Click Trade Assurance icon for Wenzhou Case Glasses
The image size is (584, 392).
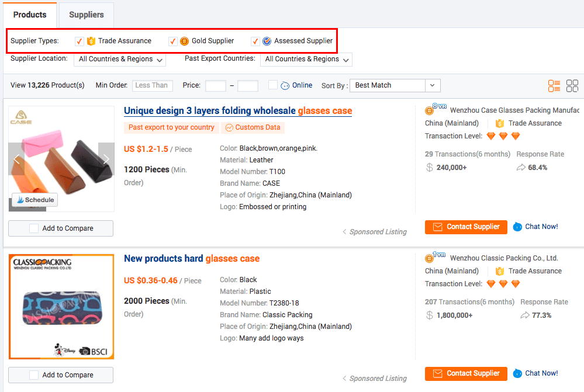500,123
